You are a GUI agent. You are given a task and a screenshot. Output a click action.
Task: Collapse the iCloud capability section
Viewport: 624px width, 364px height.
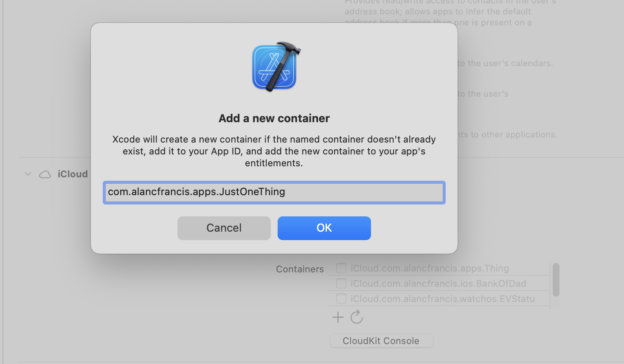[x=28, y=174]
